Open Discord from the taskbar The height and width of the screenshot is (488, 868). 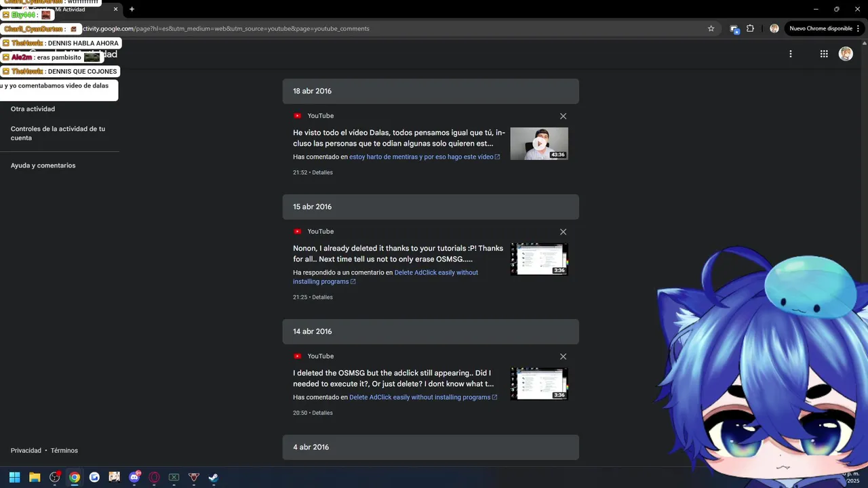coord(134,477)
